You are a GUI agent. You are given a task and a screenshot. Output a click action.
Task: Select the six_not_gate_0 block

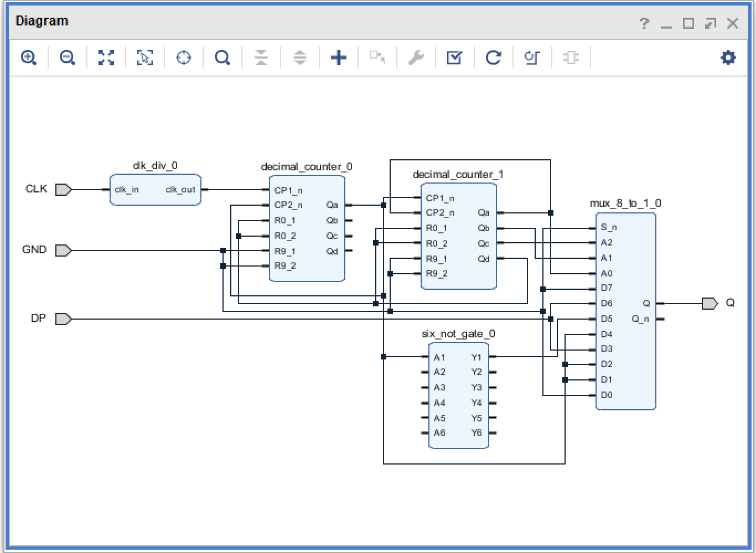click(x=459, y=395)
